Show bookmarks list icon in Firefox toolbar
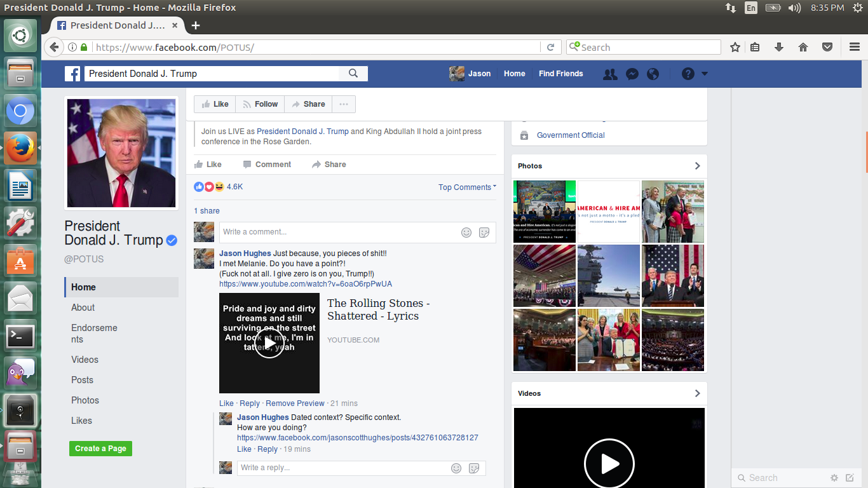Screen dimensions: 868x488 [755, 47]
